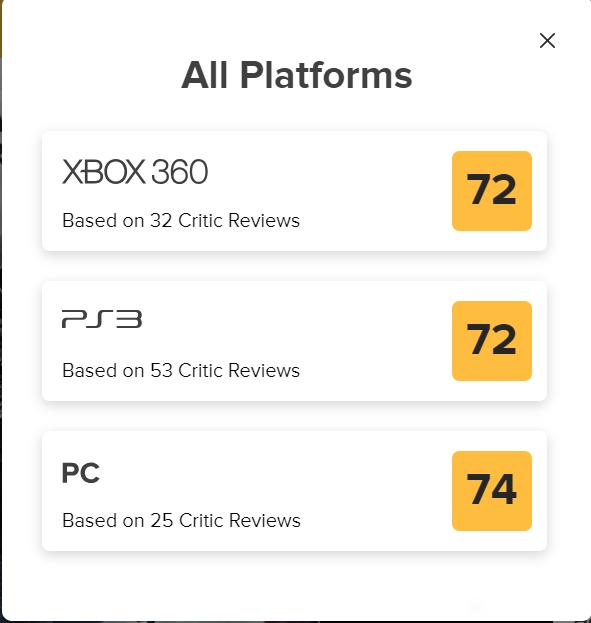Click the All Platforms heading
This screenshot has width=591, height=623.
(296, 75)
